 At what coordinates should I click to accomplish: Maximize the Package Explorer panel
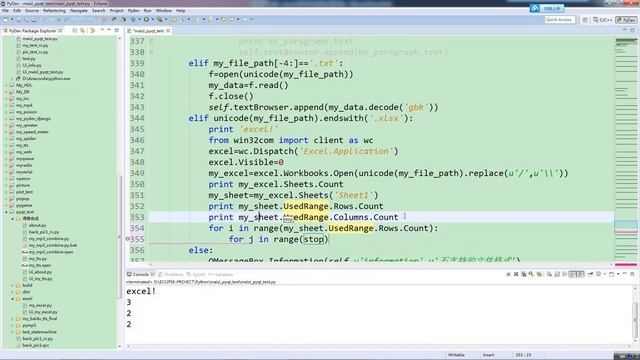point(117,31)
